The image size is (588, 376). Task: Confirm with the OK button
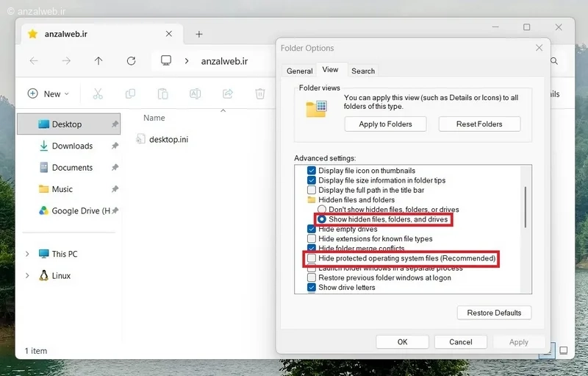click(x=402, y=342)
